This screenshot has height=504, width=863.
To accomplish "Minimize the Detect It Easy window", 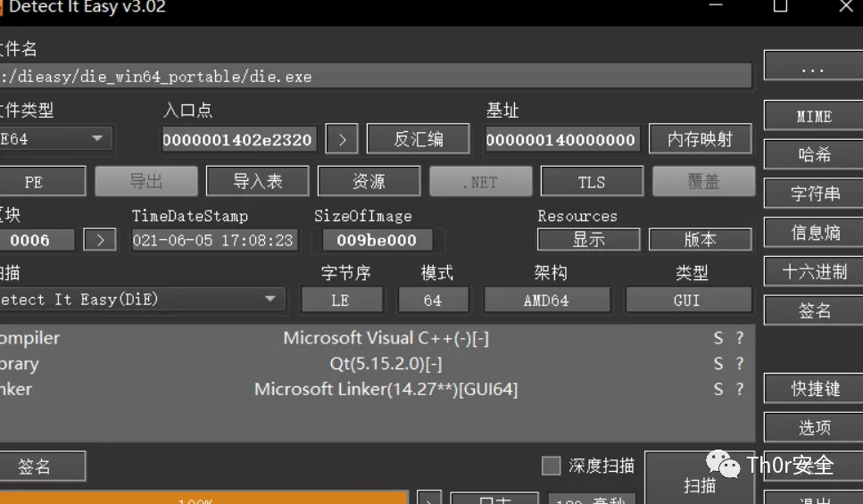I will (x=716, y=4).
